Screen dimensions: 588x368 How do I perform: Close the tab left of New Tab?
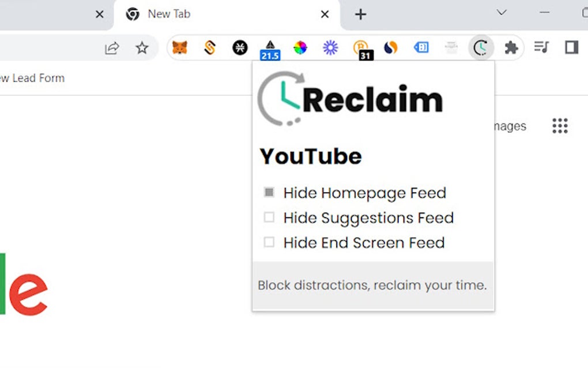tap(100, 14)
